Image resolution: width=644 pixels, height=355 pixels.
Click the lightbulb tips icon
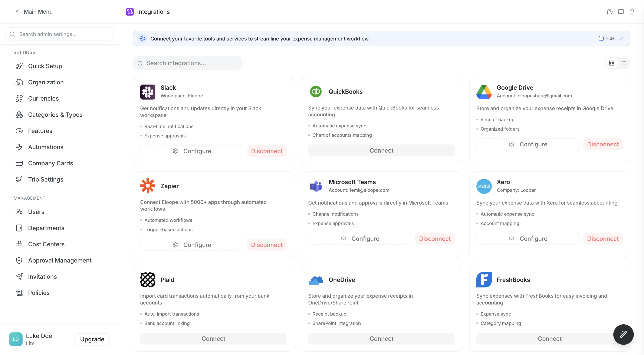[x=632, y=12]
